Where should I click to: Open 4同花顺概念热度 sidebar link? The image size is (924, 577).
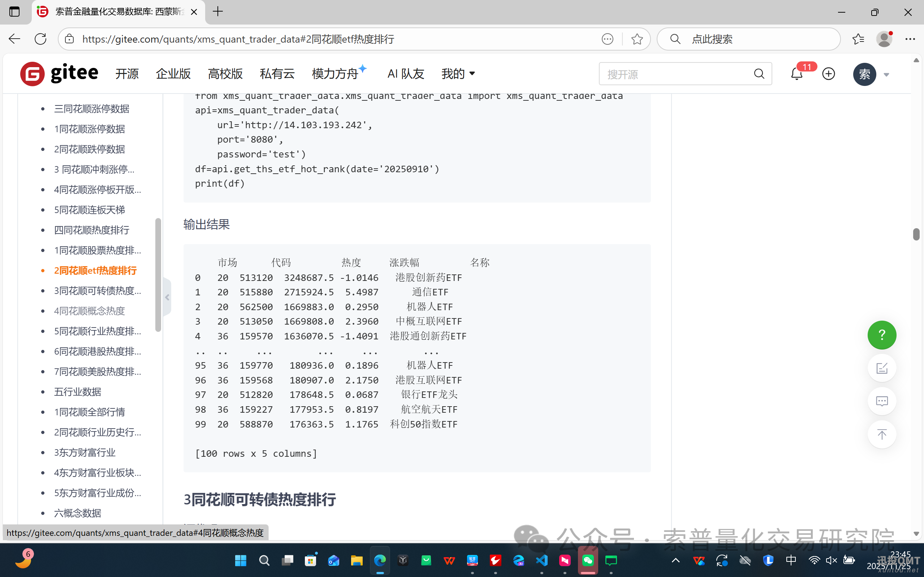point(89,311)
